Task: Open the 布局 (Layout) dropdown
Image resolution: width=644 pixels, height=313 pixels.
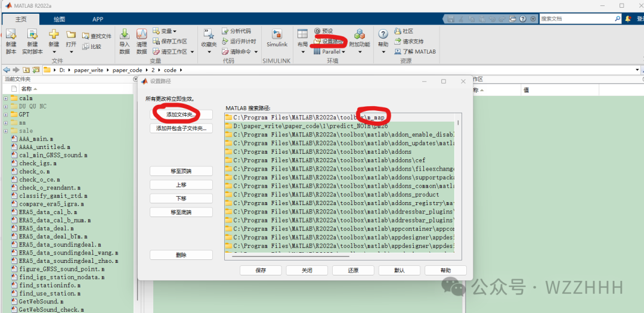Action: 303,52
